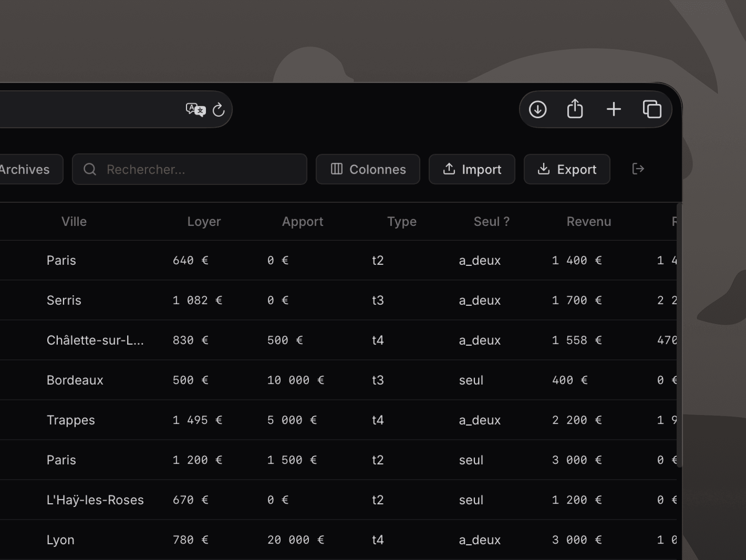Viewport: 746px width, 560px height.
Task: Reload the page with the refresh icon
Action: coord(219,110)
